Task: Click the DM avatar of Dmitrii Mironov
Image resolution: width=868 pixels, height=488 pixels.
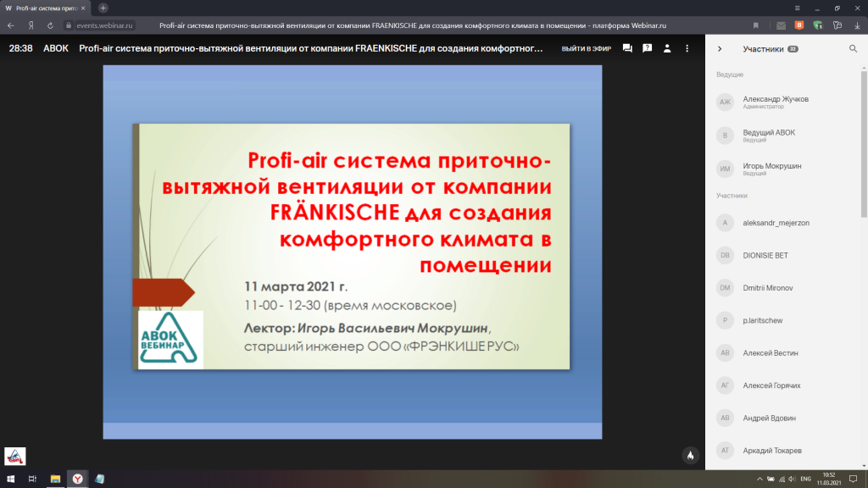Action: (x=726, y=288)
